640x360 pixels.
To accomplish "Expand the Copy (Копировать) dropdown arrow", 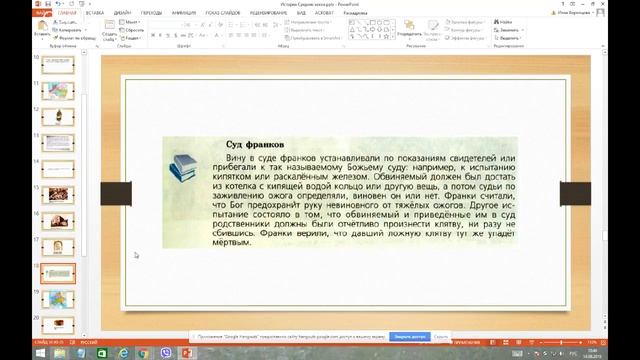I will click(x=85, y=30).
